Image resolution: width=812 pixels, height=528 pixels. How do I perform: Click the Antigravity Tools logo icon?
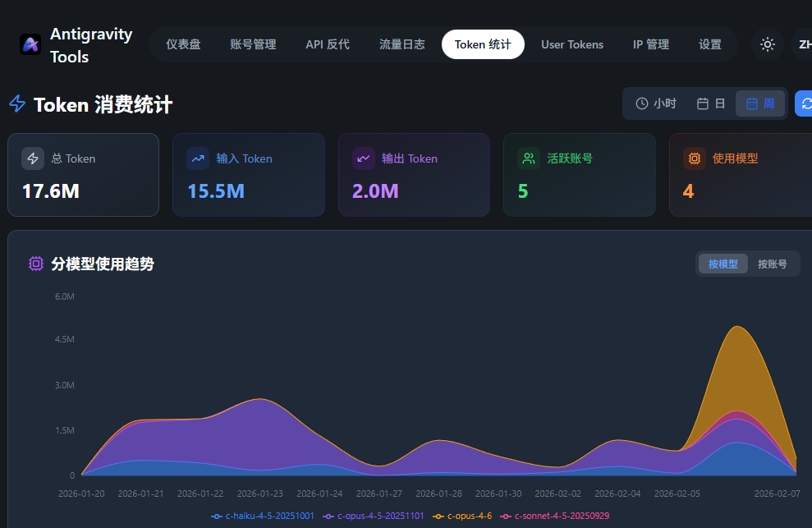coord(30,44)
